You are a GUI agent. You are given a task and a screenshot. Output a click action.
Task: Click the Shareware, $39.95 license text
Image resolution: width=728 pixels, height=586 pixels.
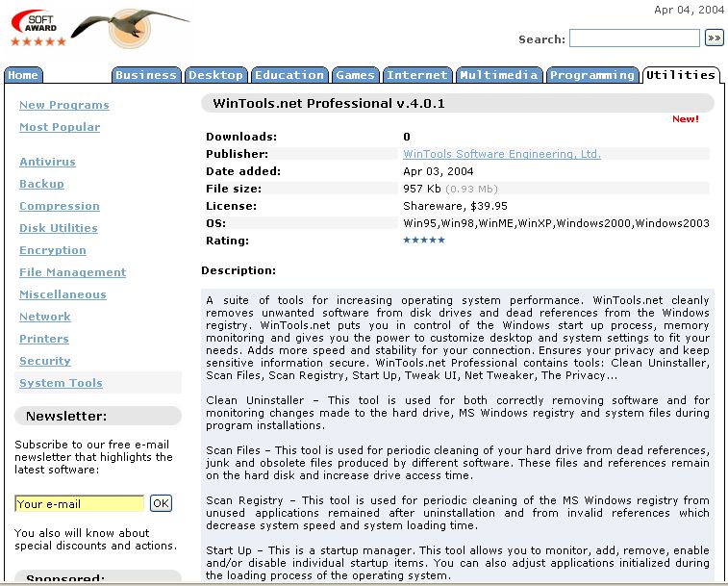[455, 206]
